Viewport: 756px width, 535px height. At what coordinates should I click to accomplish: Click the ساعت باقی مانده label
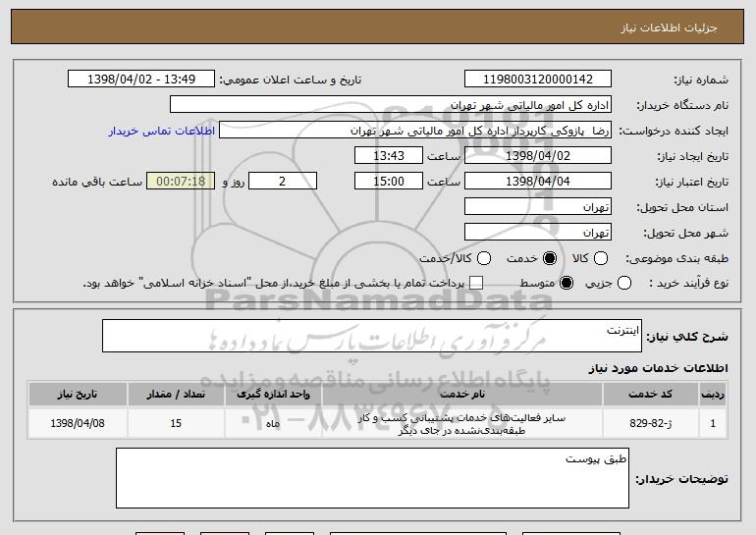pyautogui.click(x=97, y=182)
